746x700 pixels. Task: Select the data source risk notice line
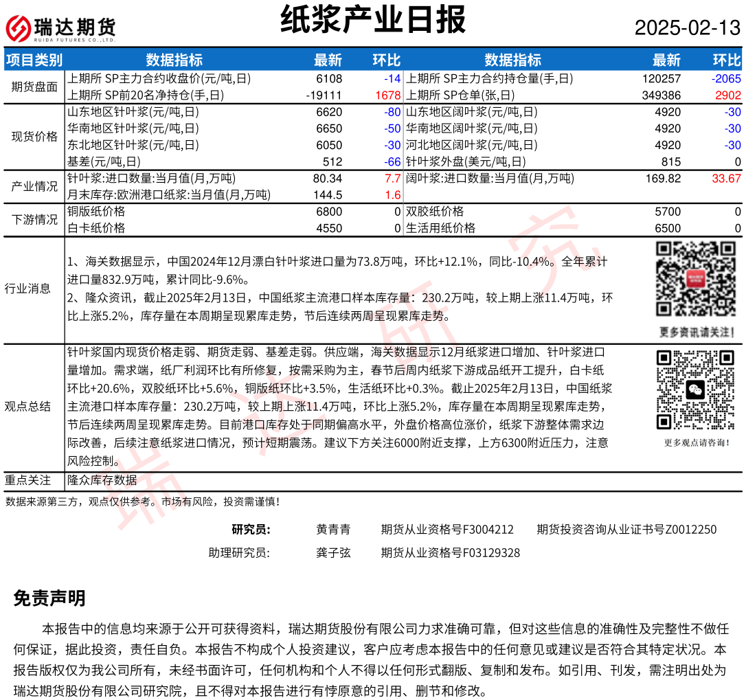click(143, 501)
